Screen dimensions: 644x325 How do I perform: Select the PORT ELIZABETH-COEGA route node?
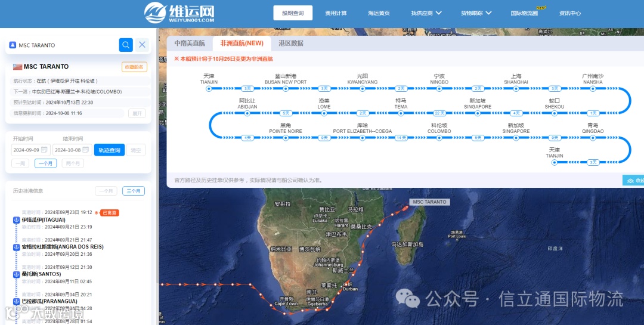pyautogui.click(x=363, y=138)
